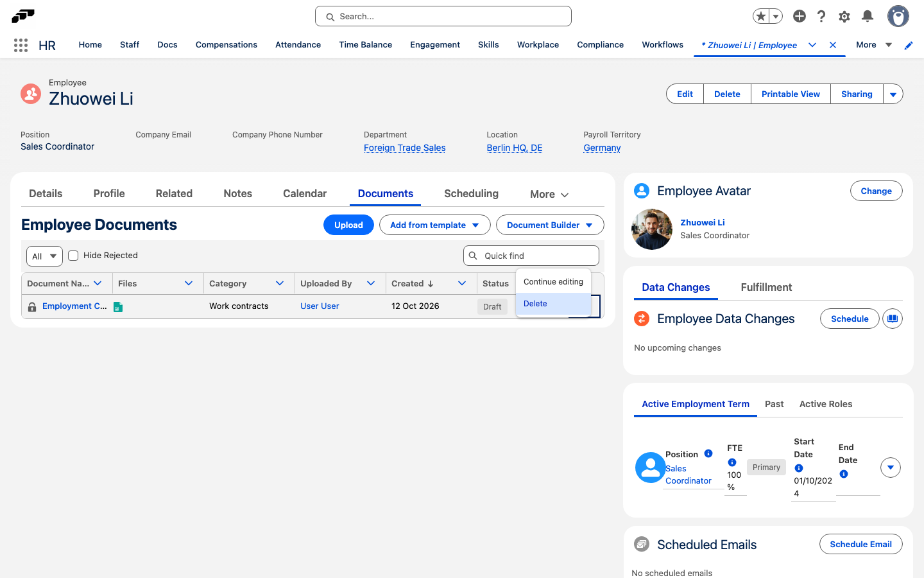View notifications bell icon

point(867,16)
